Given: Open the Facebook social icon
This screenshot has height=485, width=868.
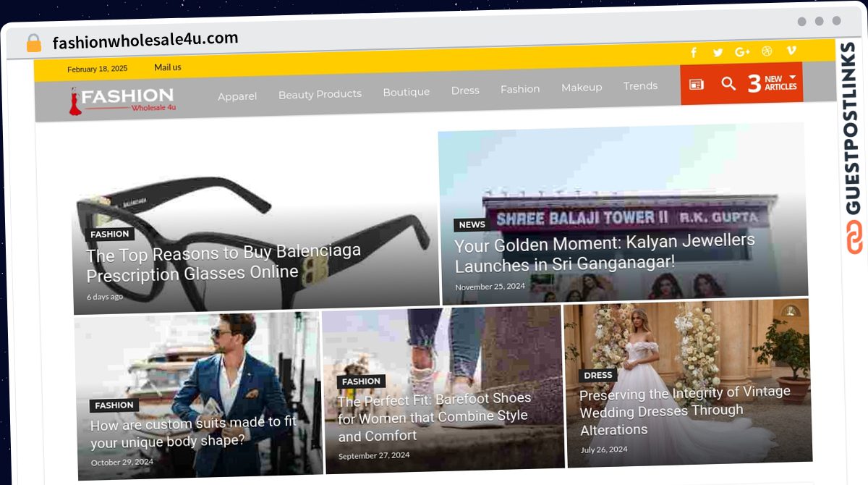Looking at the screenshot, I should tap(694, 53).
